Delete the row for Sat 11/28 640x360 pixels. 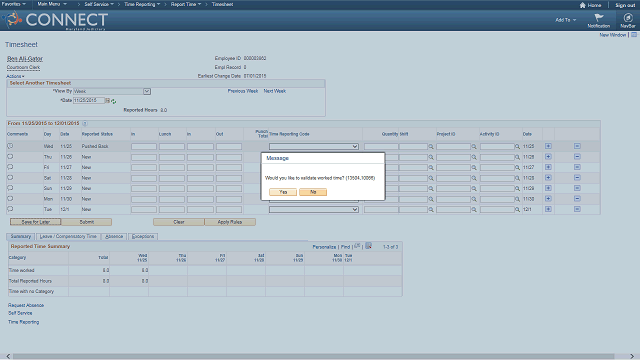point(577,178)
